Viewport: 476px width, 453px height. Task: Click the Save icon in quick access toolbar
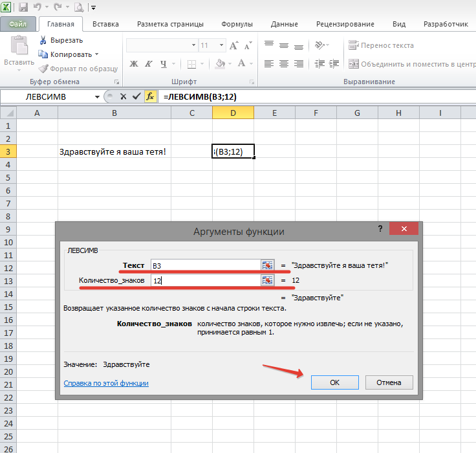click(x=23, y=7)
